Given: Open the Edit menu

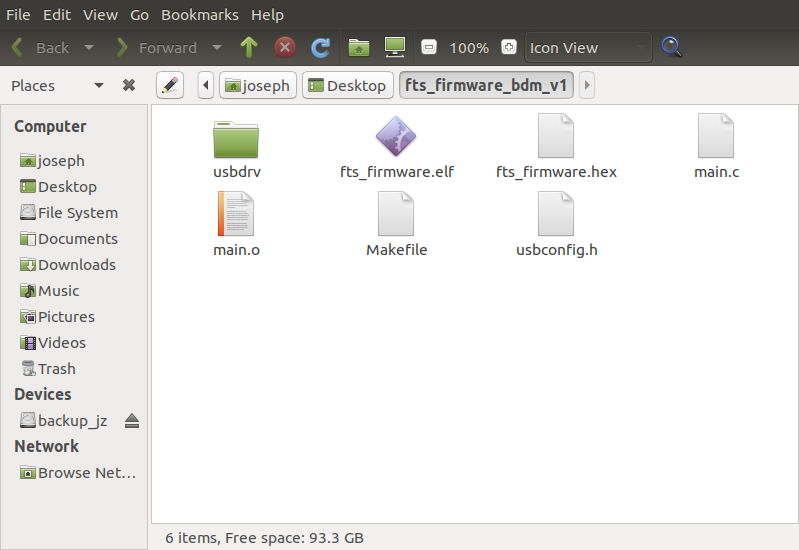Looking at the screenshot, I should (x=57, y=15).
